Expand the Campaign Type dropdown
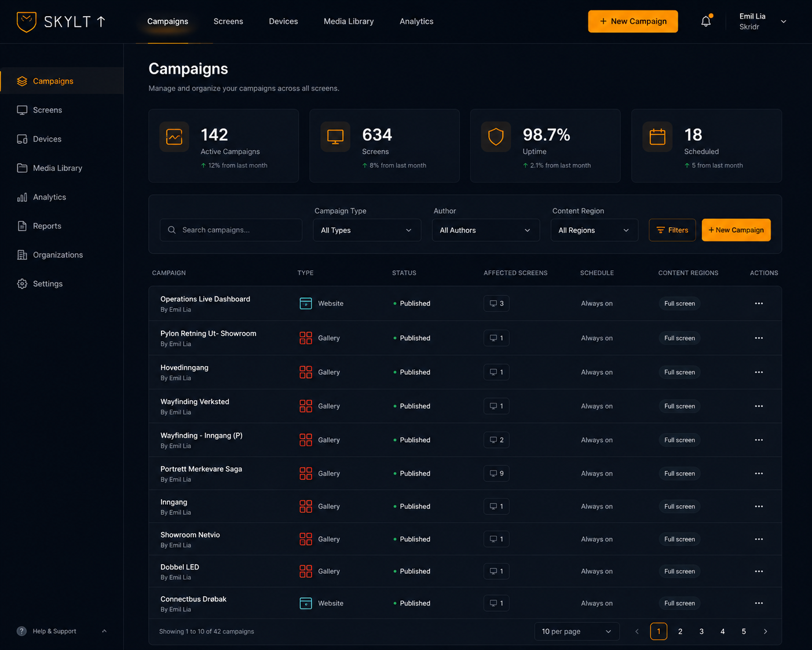This screenshot has width=812, height=650. coord(367,230)
